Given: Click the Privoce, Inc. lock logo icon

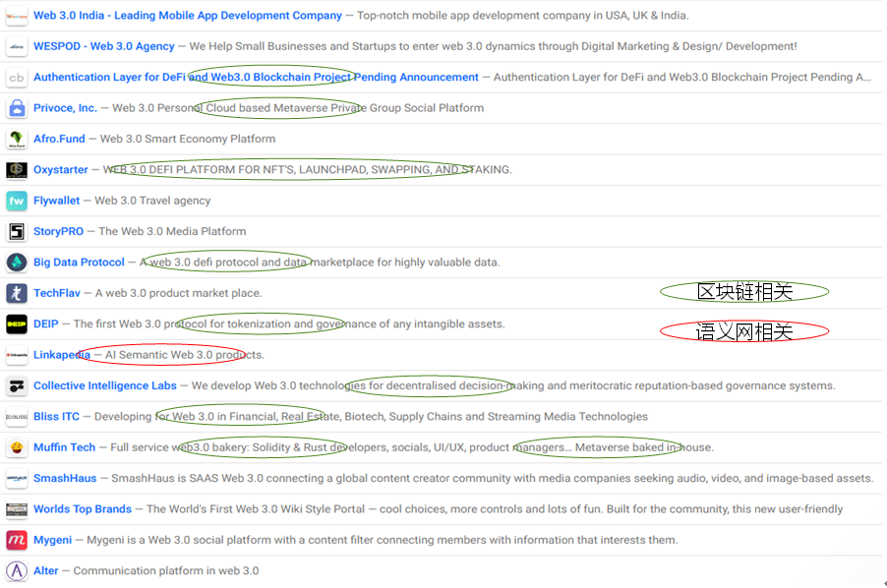Looking at the screenshot, I should click(17, 108).
